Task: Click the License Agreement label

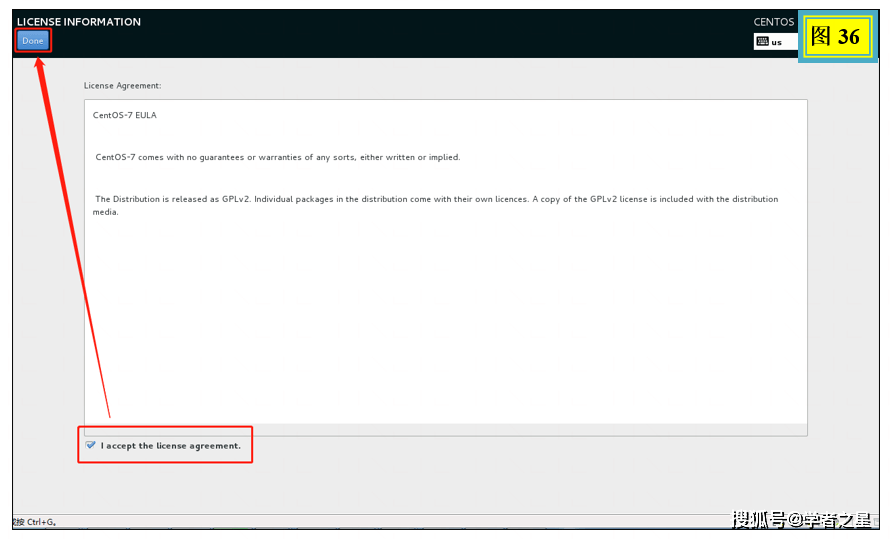Action: (123, 86)
